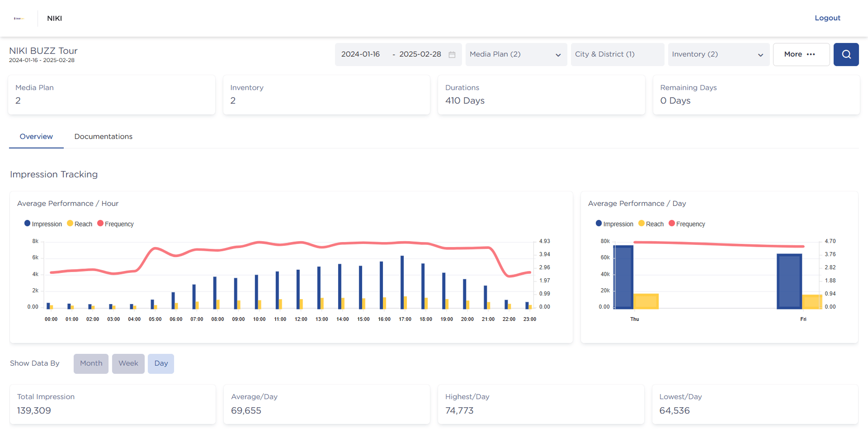Click the NIKI BUZZ Tour campaign title
The width and height of the screenshot is (868, 429).
(43, 51)
